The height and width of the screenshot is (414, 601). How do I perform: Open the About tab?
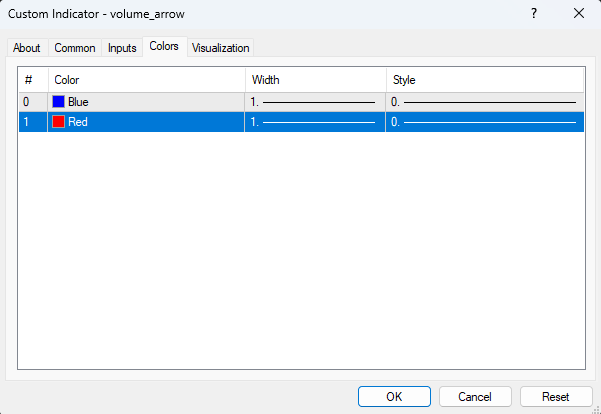click(x=27, y=48)
